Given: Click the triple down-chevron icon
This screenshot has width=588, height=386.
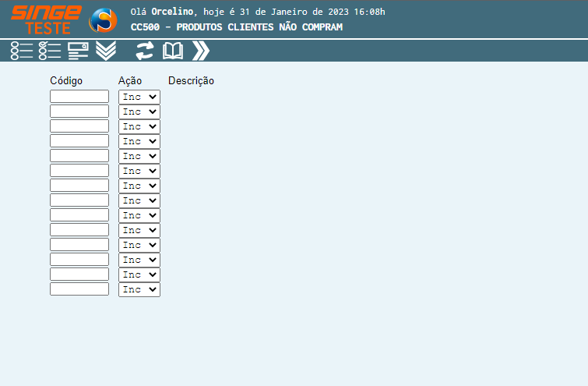Looking at the screenshot, I should (x=106, y=51).
